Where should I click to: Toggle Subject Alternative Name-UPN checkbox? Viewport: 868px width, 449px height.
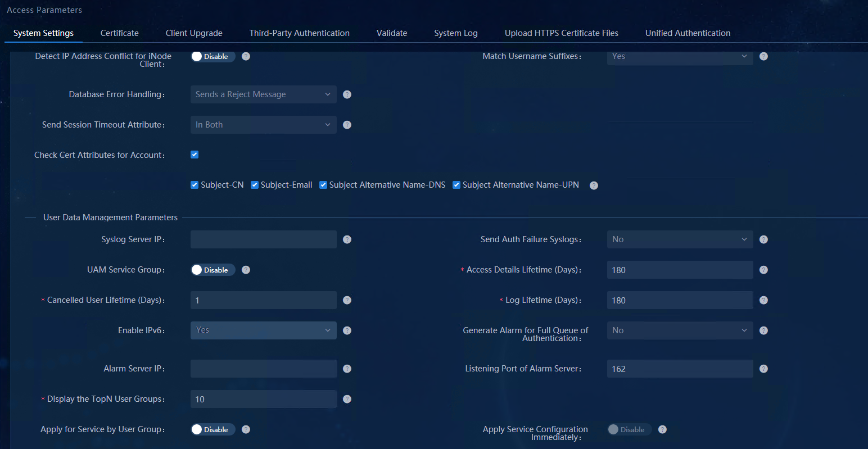click(456, 185)
